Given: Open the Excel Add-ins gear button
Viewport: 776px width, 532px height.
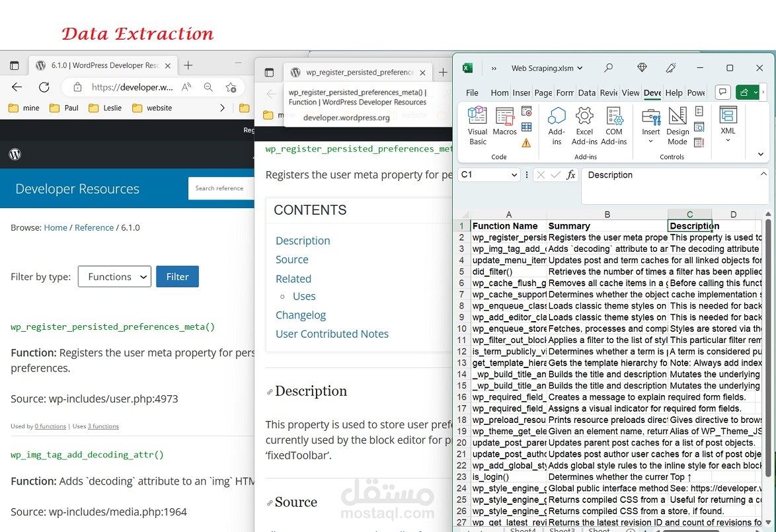Looking at the screenshot, I should (584, 126).
